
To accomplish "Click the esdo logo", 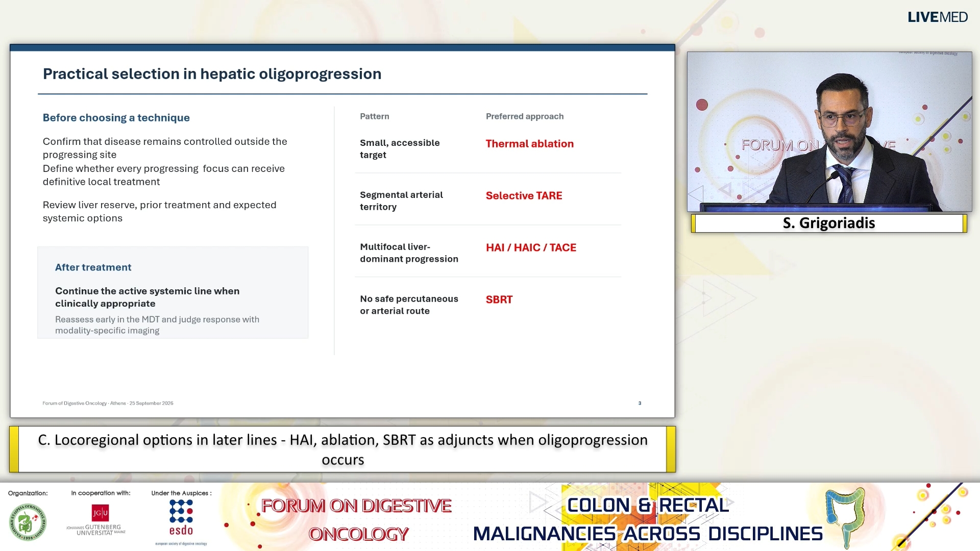I will click(x=181, y=522).
